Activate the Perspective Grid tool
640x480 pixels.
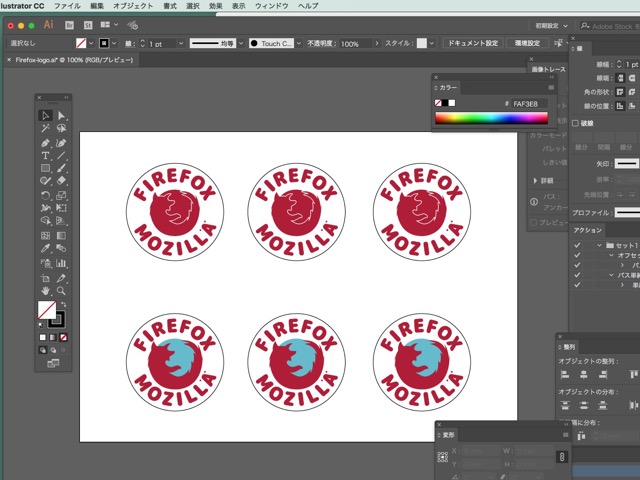[x=61, y=221]
